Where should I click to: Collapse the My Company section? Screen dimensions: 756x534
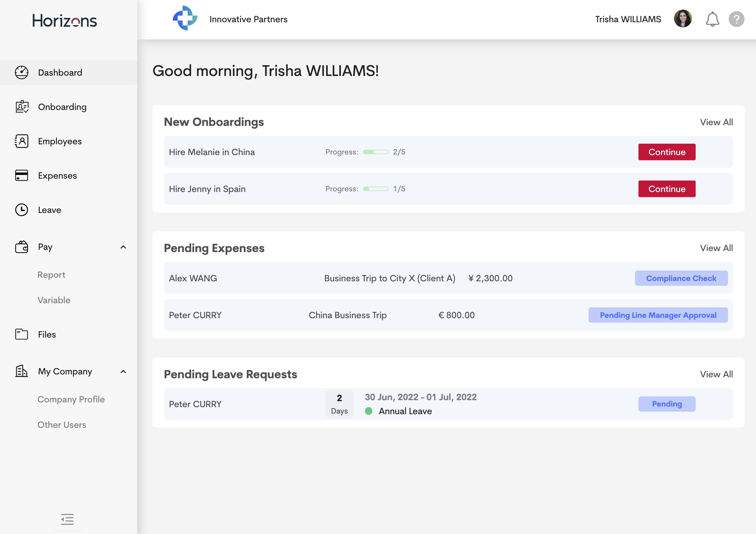coord(124,371)
